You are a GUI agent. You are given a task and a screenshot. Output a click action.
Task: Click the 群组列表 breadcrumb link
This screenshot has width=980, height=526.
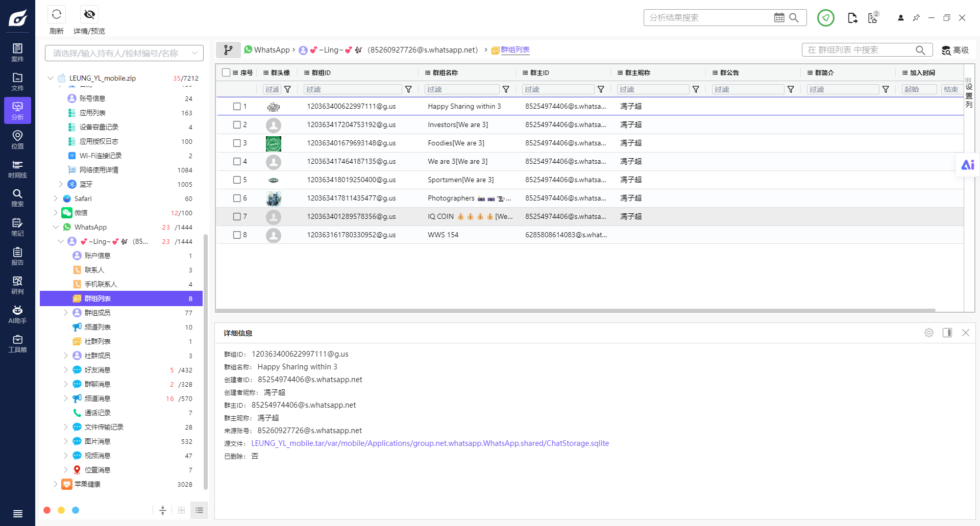click(x=515, y=49)
